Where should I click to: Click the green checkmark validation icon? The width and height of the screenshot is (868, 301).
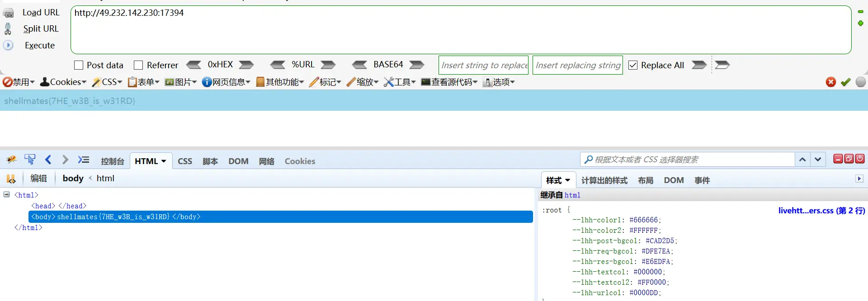845,82
